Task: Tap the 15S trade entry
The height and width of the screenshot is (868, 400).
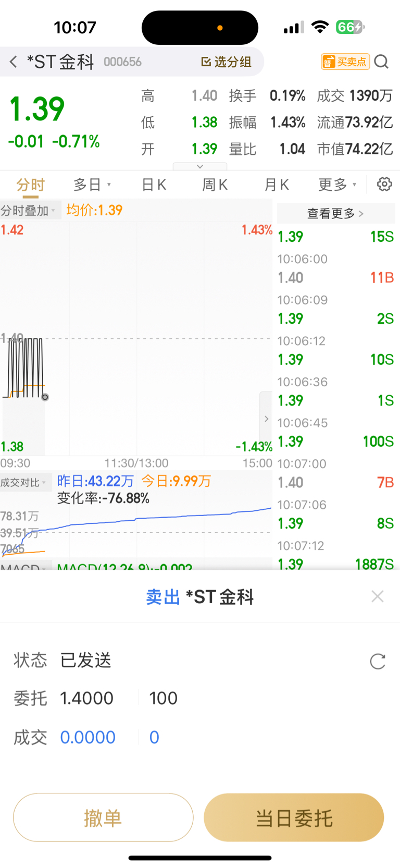Action: coord(336,237)
